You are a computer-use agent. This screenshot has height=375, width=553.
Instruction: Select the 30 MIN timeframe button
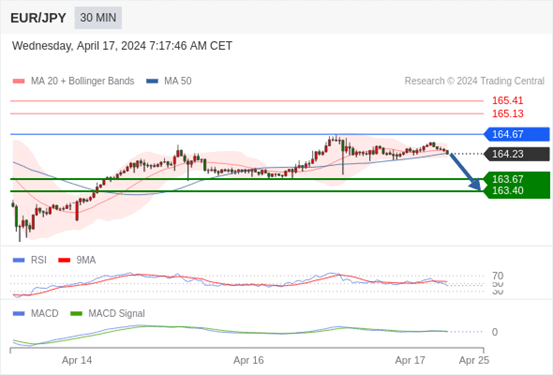[98, 18]
